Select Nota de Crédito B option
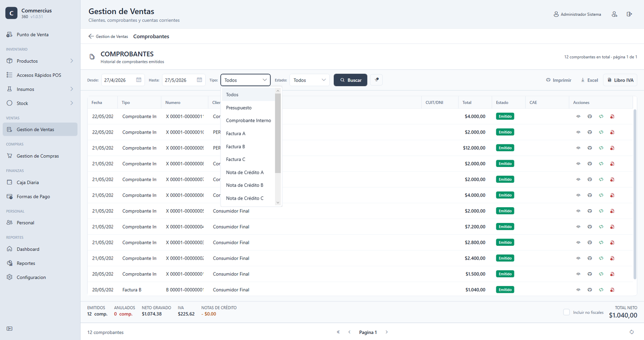Viewport: 644px width, 340px height. pyautogui.click(x=248, y=185)
